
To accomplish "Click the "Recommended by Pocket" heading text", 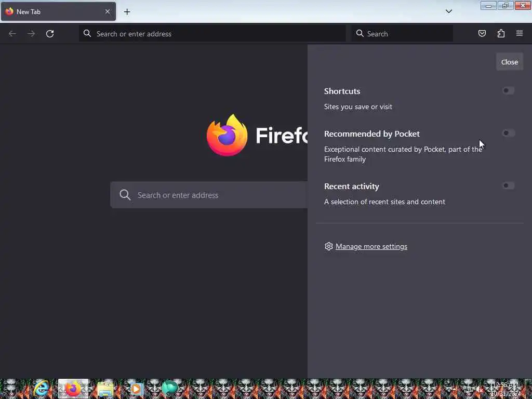I will point(372,134).
